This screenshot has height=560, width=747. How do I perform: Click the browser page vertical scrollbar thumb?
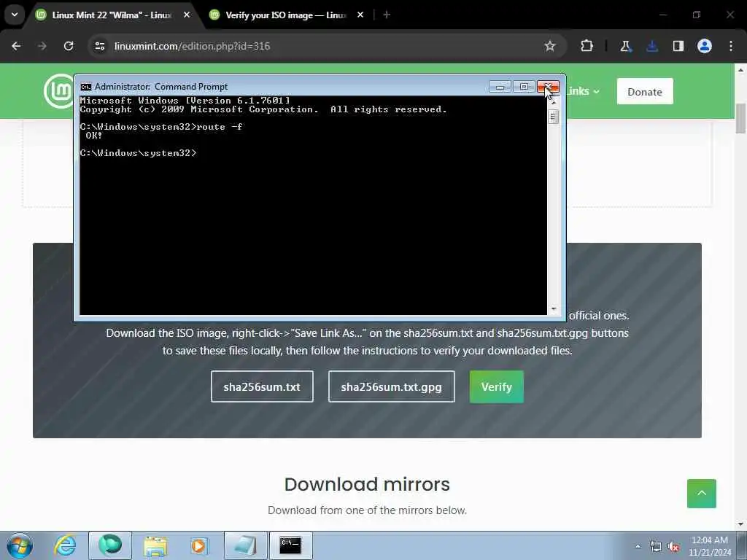[x=740, y=119]
